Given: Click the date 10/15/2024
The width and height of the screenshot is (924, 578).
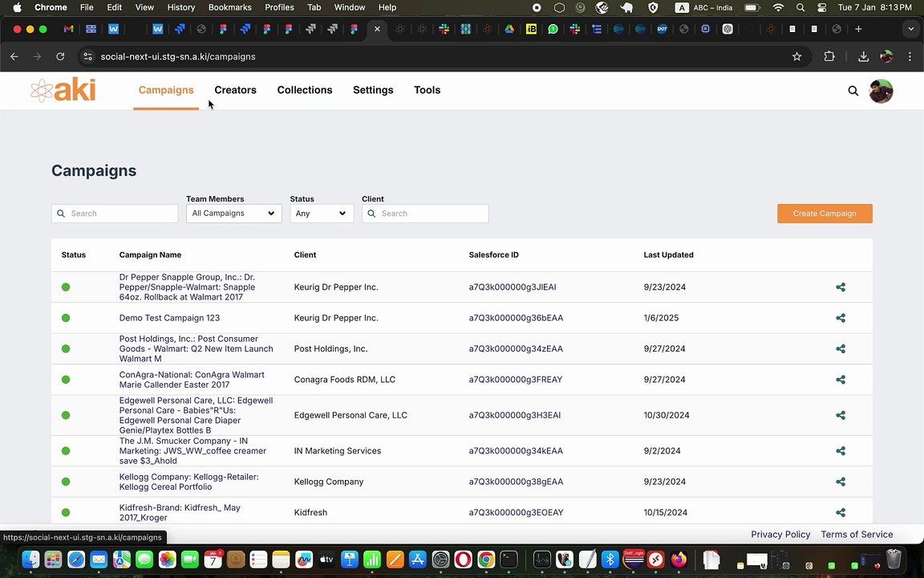Looking at the screenshot, I should [x=665, y=512].
